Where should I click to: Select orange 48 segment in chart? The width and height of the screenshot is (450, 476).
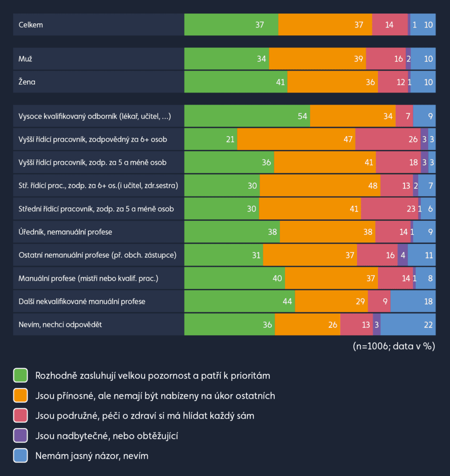click(320, 186)
